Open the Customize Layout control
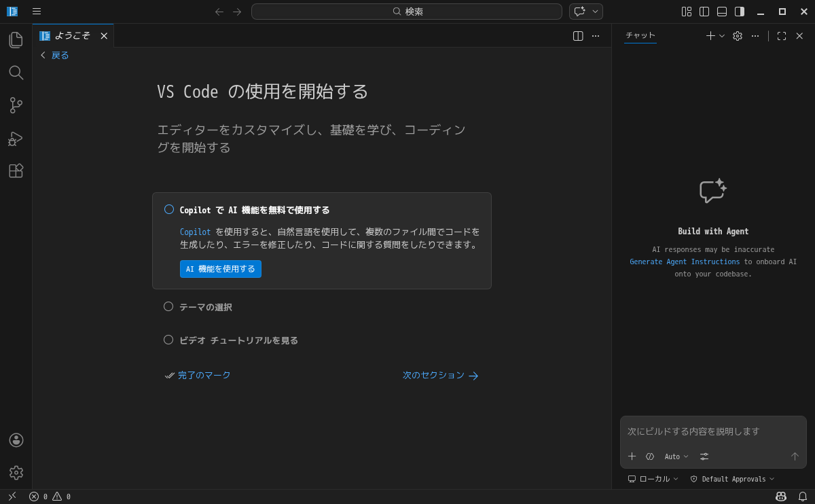 [687, 12]
